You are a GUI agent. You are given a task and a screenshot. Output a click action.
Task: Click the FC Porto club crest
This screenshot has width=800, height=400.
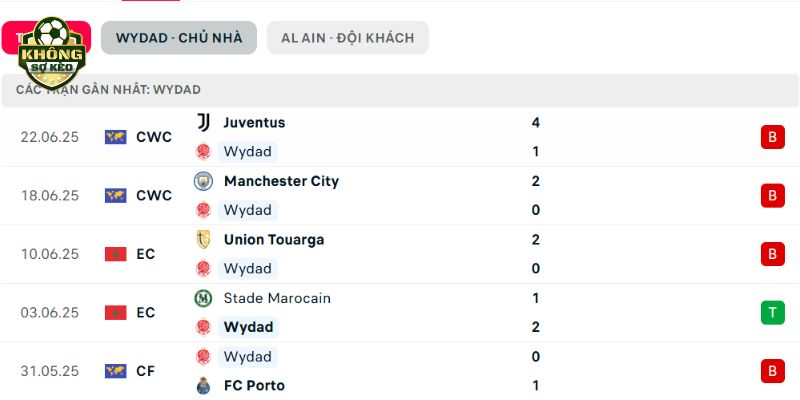coord(204,385)
